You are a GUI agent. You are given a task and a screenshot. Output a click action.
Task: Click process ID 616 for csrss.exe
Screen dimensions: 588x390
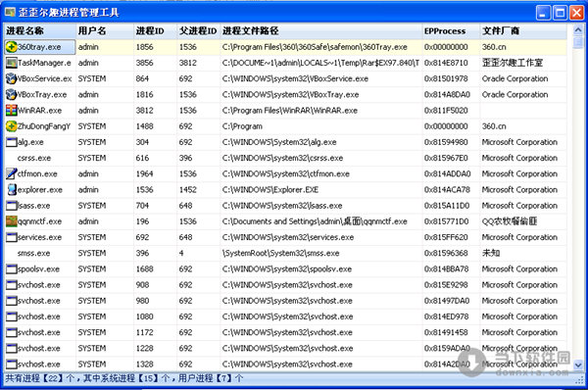[142, 158]
